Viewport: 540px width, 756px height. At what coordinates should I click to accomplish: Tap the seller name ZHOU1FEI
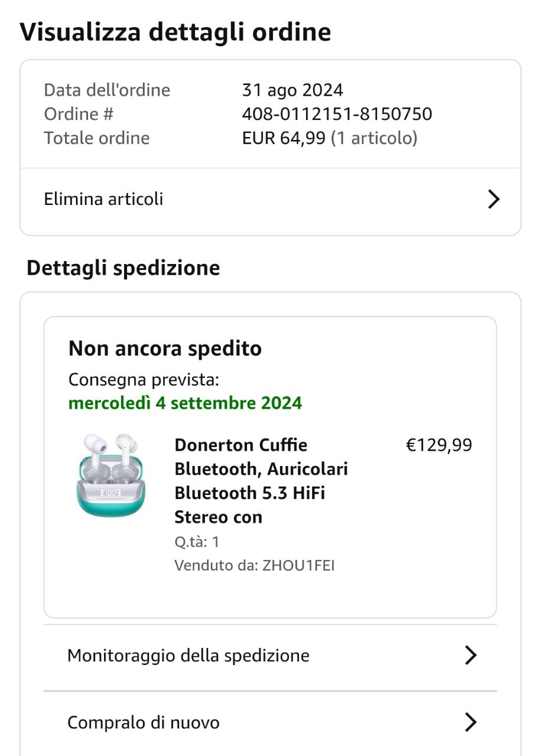tap(298, 565)
